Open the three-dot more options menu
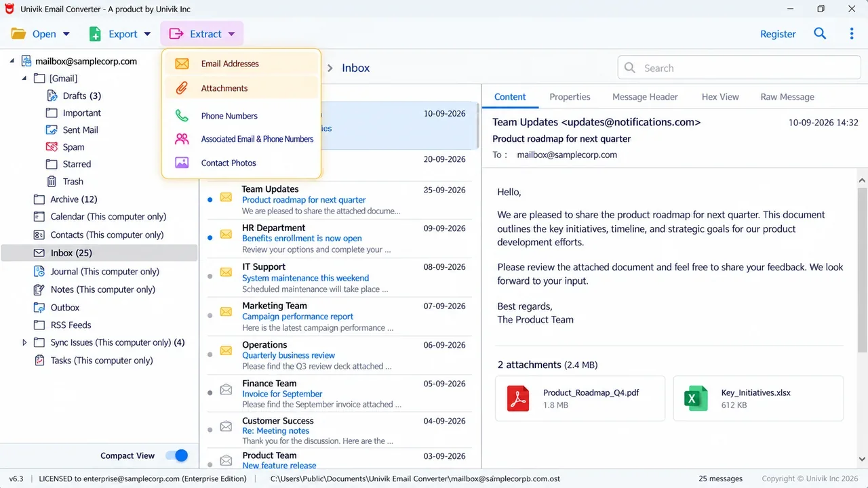Viewport: 868px width, 488px height. (x=852, y=33)
